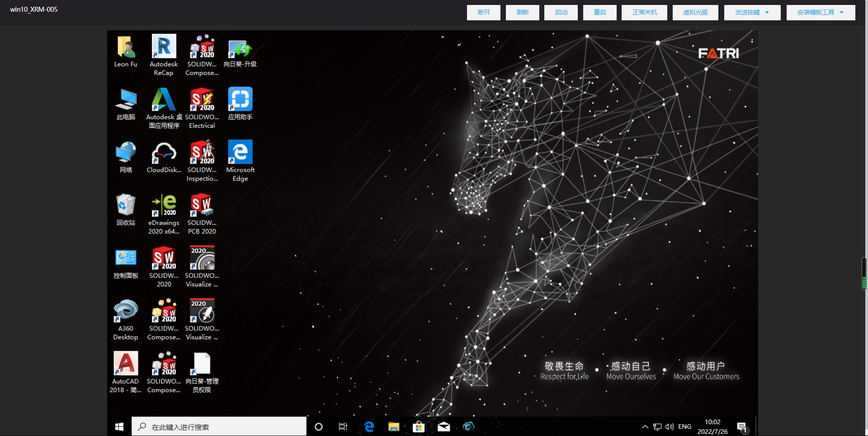The image size is (868, 436).
Task: Open the 安装模板工具 dropdown
Action: tap(821, 13)
